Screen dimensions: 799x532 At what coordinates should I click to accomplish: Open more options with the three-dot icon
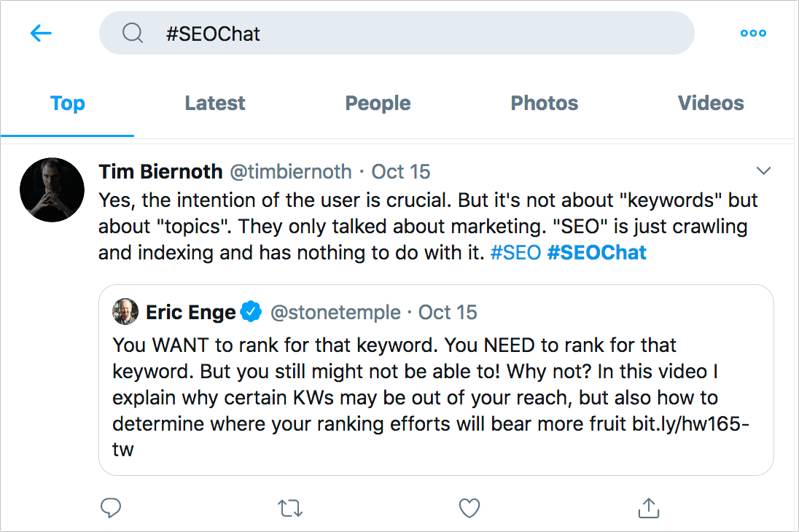pos(752,33)
